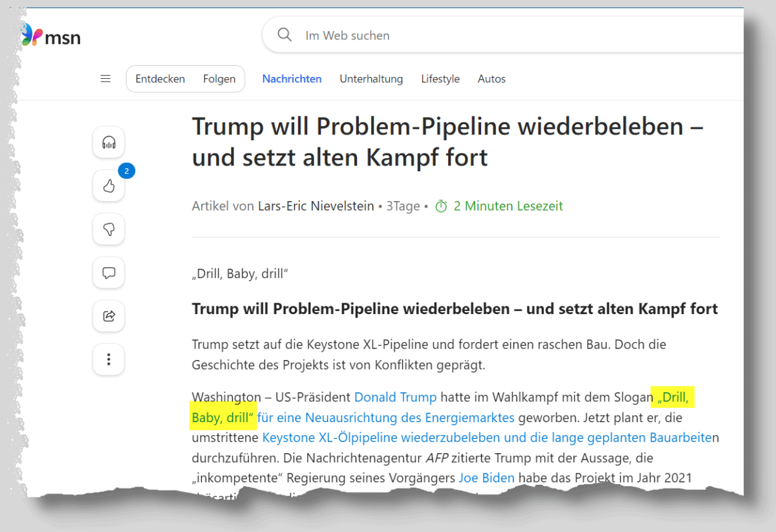Switch to the Folgen toggle tab
This screenshot has width=776, height=532.
(219, 78)
